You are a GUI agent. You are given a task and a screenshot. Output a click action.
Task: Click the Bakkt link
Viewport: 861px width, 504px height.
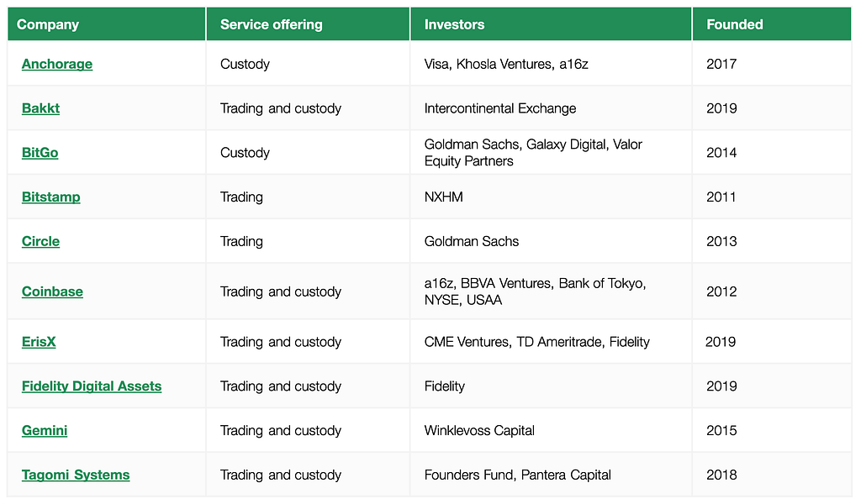pyautogui.click(x=40, y=108)
